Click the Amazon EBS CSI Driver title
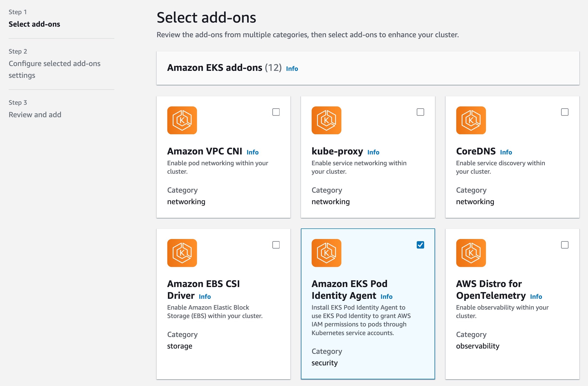The height and width of the screenshot is (386, 588). [204, 289]
